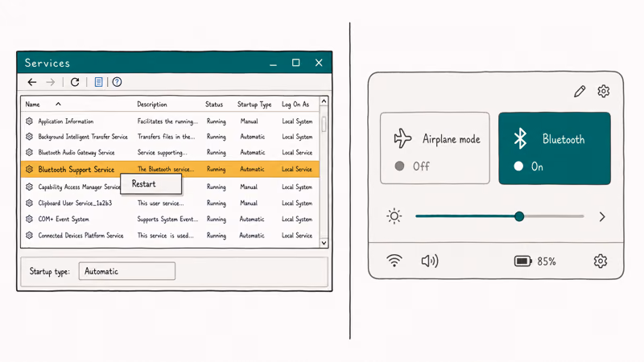
Task: Click the gear icon beside Clipboard User Service
Action: (29, 203)
